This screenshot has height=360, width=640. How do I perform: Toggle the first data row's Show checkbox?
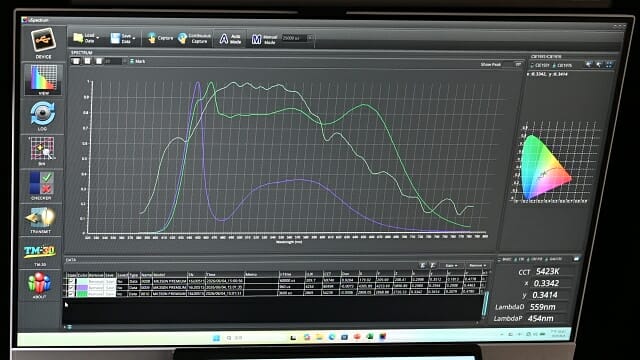[x=71, y=282]
